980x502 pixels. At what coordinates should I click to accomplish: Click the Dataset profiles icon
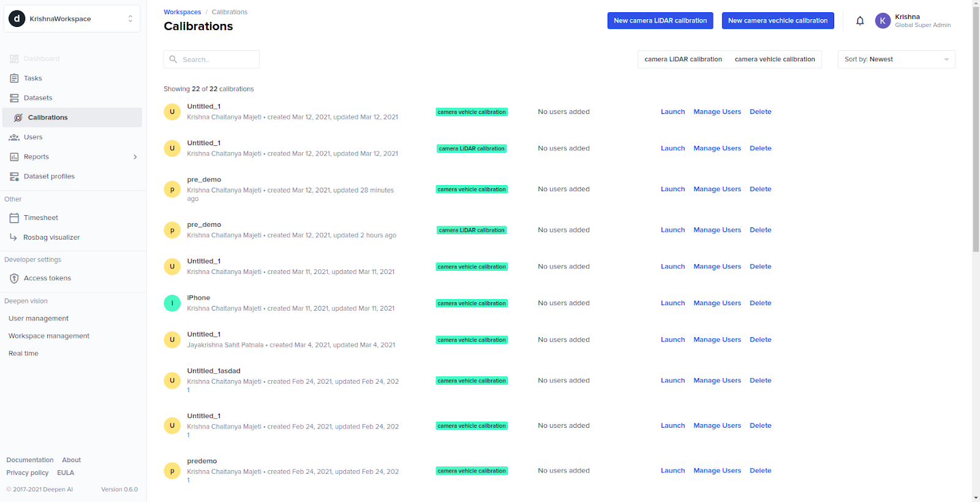click(14, 177)
